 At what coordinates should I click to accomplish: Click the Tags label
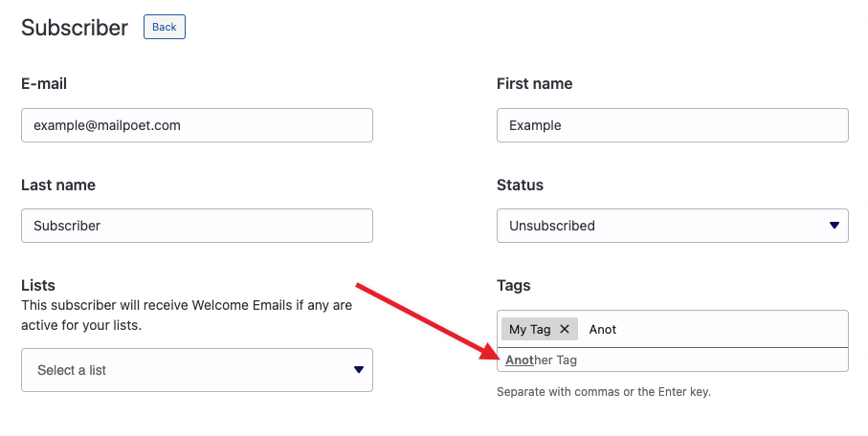coord(513,285)
